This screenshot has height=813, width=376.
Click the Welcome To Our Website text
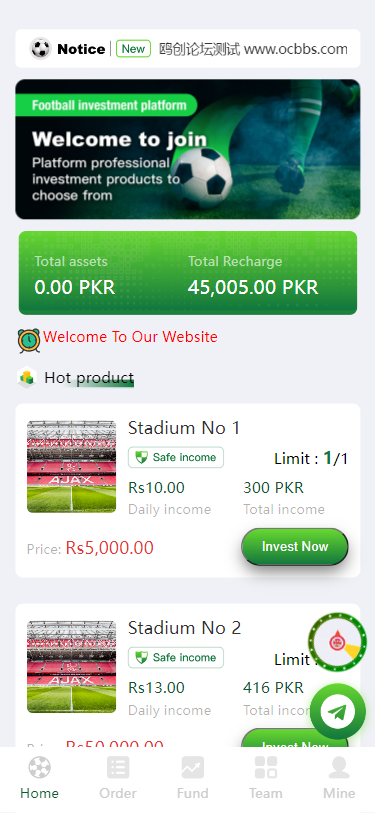(x=130, y=337)
